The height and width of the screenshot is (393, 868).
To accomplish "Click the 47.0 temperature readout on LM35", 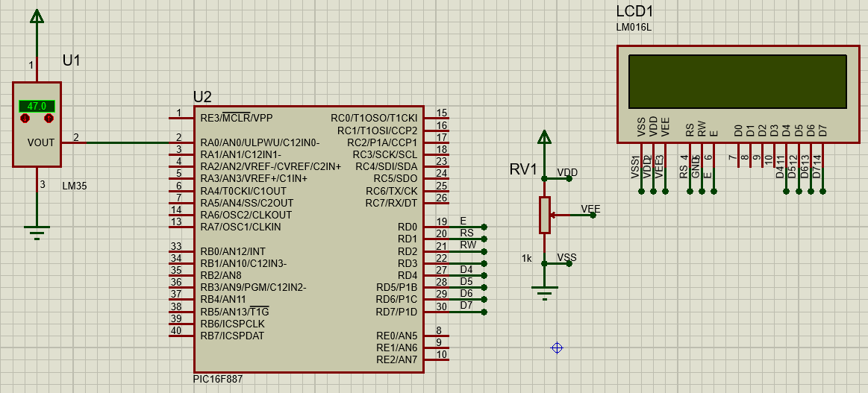I will (37, 106).
